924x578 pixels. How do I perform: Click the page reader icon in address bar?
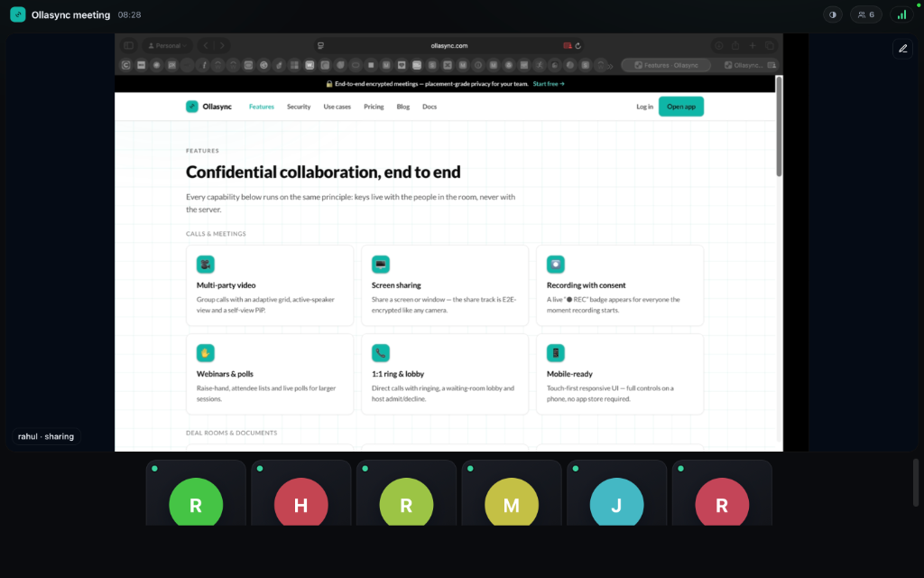[320, 45]
